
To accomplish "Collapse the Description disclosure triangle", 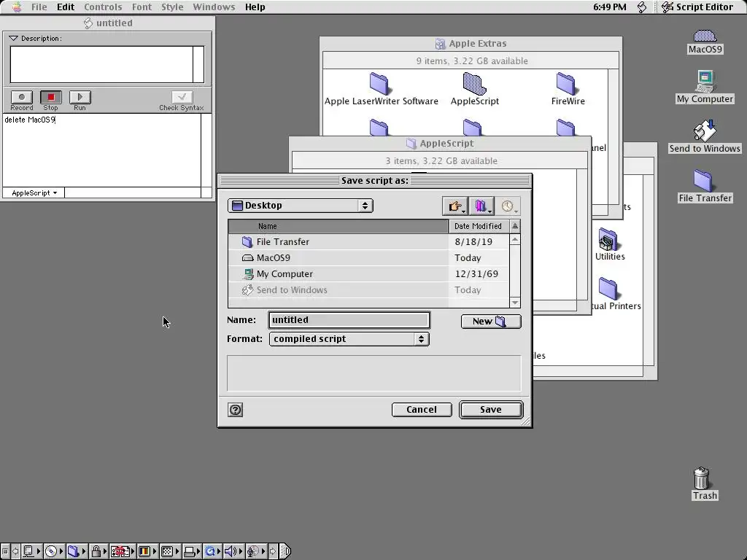I will pos(13,38).
